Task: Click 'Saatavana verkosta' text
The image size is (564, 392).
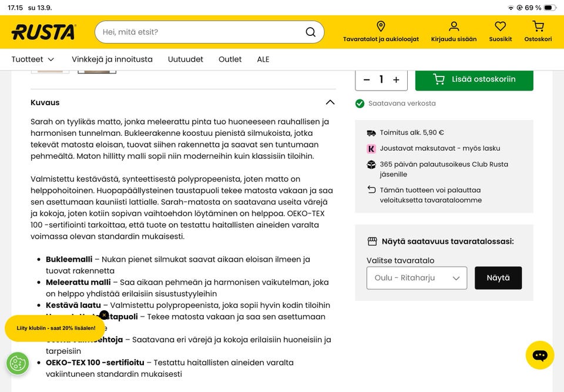Action: point(402,103)
